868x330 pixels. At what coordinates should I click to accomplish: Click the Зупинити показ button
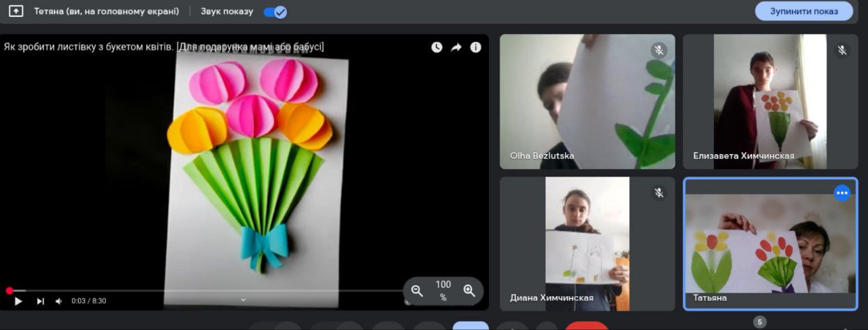point(804,12)
